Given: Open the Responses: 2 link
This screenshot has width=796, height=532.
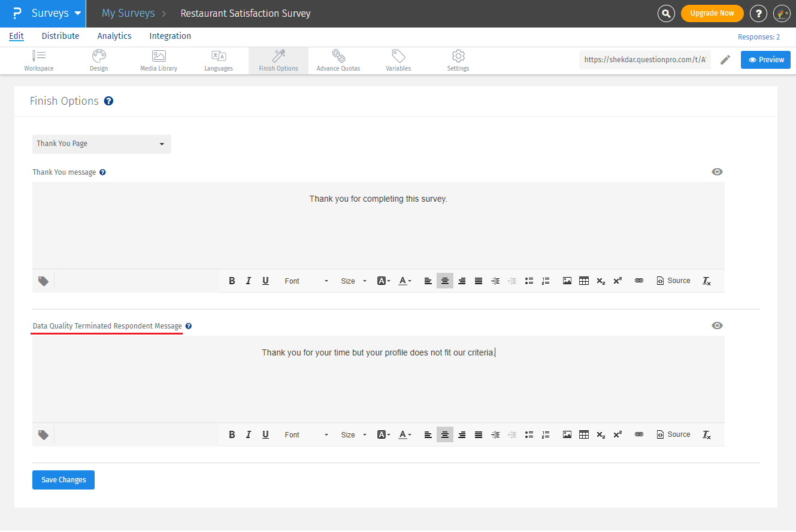Looking at the screenshot, I should coord(759,37).
